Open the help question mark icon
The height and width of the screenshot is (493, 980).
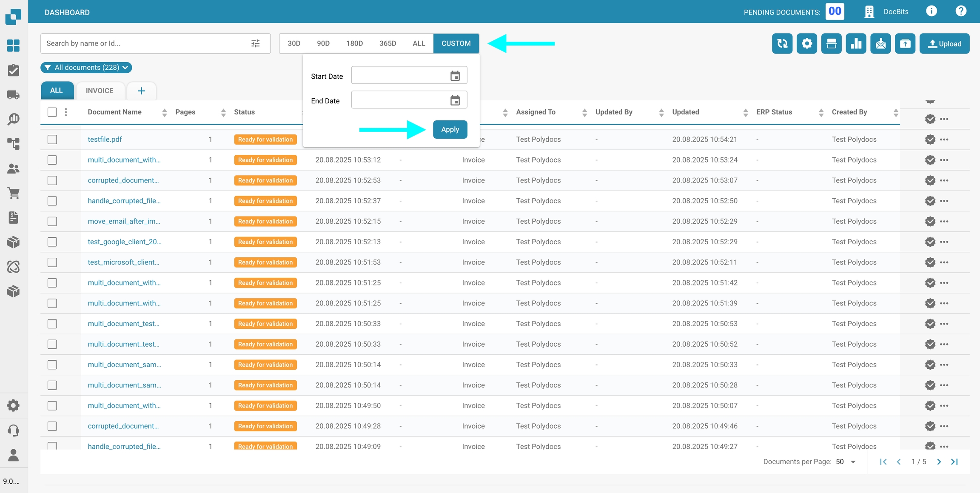pyautogui.click(x=960, y=11)
